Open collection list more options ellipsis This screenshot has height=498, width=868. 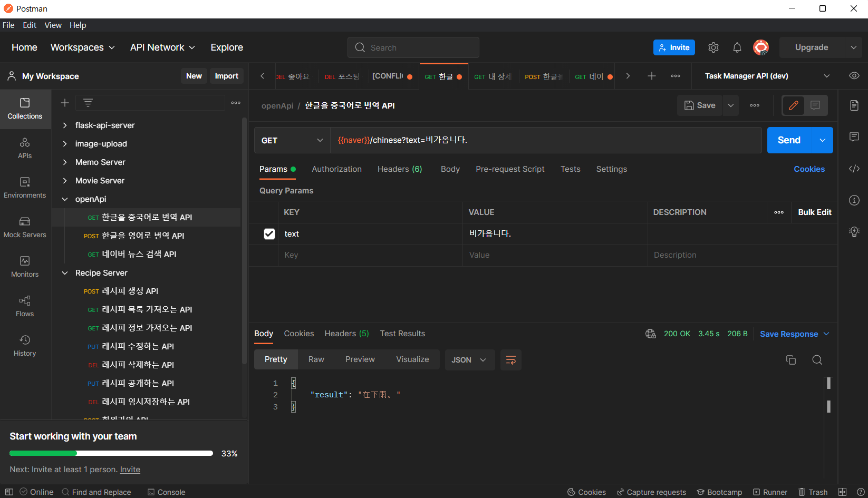coord(236,103)
